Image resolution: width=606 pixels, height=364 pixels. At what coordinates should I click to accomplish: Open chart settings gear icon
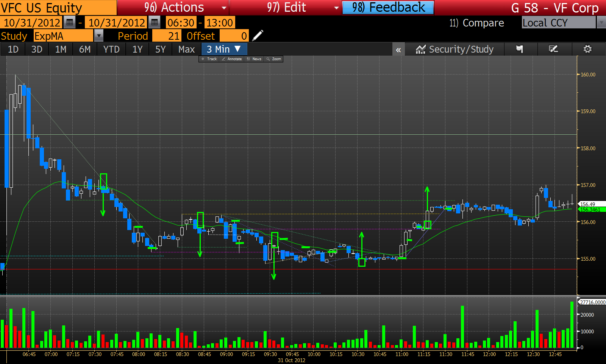[x=587, y=49]
